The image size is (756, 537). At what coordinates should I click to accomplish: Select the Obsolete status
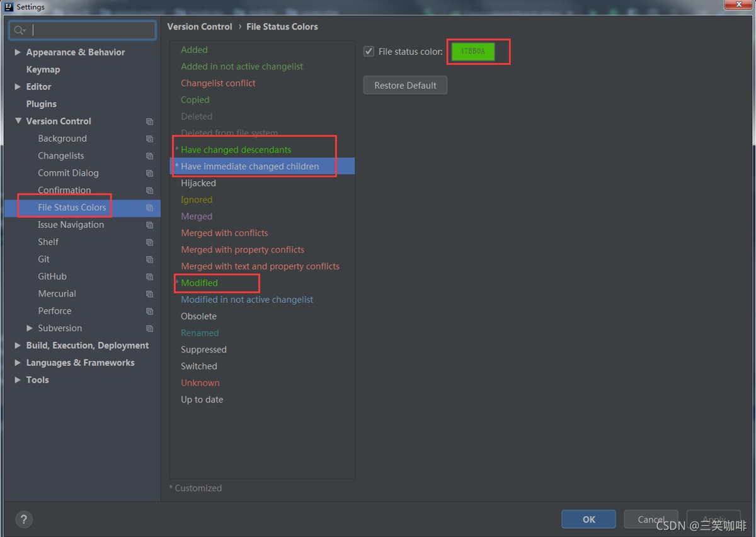click(198, 317)
